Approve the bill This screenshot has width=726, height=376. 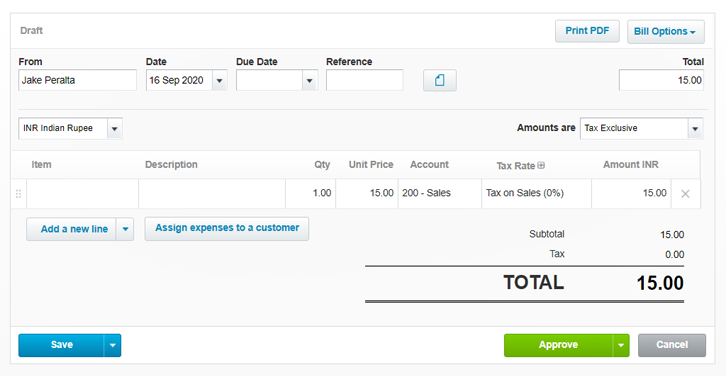[558, 345]
